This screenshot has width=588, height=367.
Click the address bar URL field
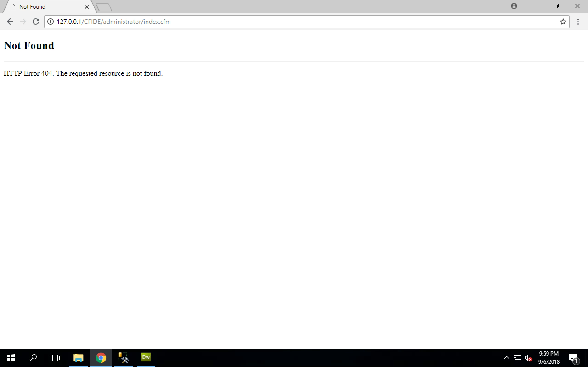[x=291, y=22]
